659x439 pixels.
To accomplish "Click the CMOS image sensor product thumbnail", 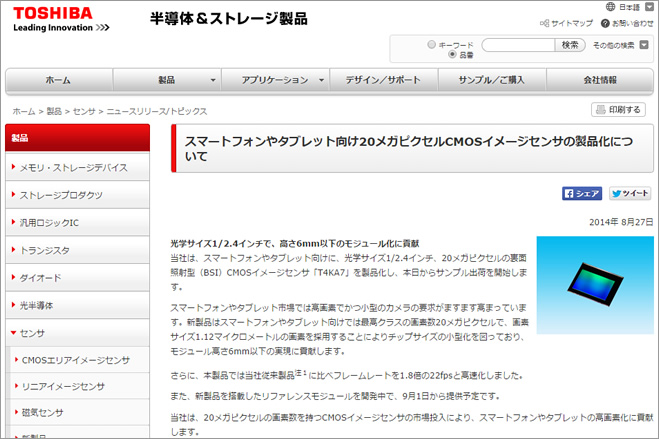I will (x=595, y=285).
